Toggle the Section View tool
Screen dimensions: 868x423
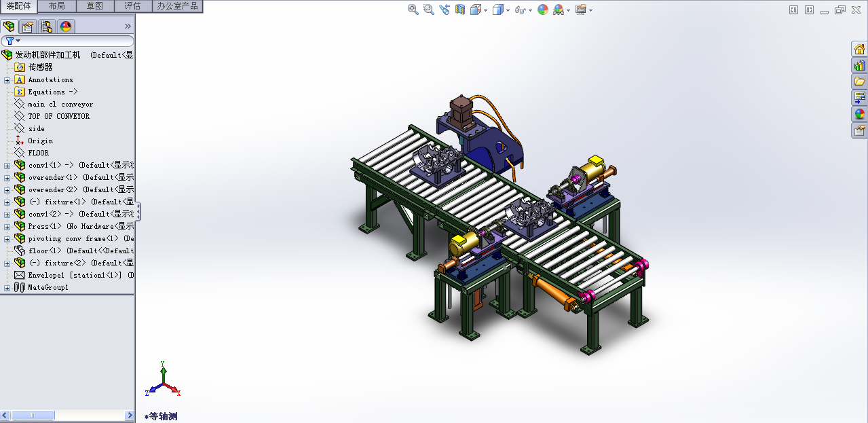460,10
